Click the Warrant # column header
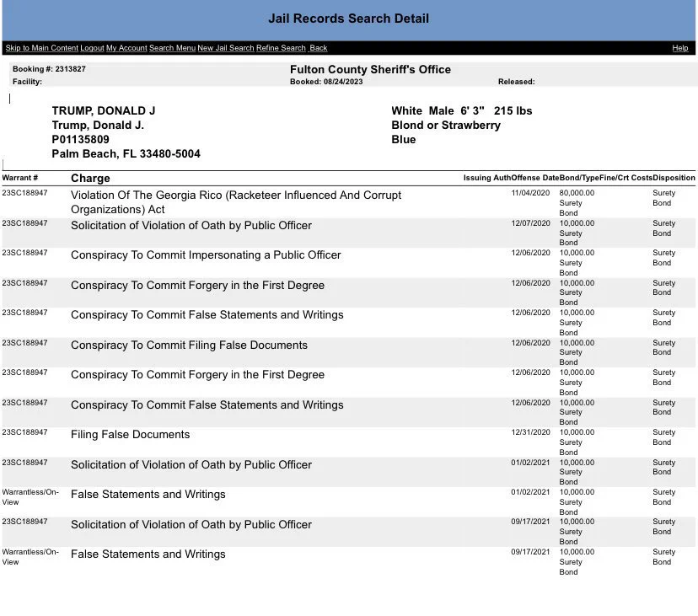 pos(20,178)
